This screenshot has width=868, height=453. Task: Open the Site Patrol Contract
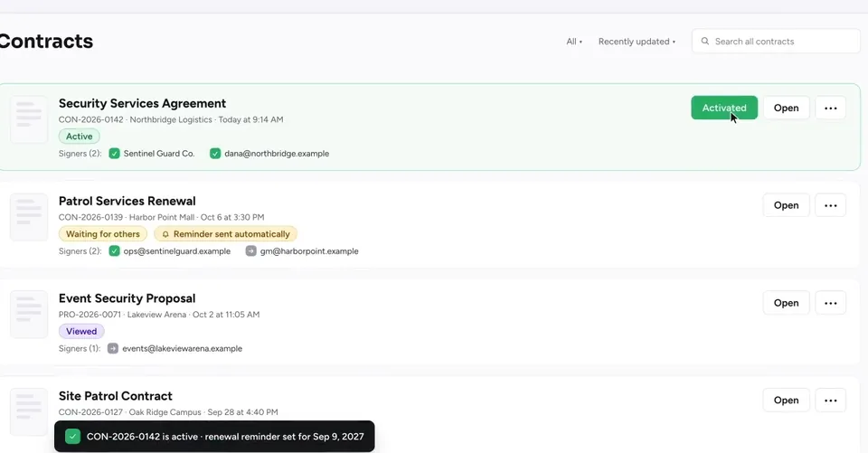[x=786, y=401]
